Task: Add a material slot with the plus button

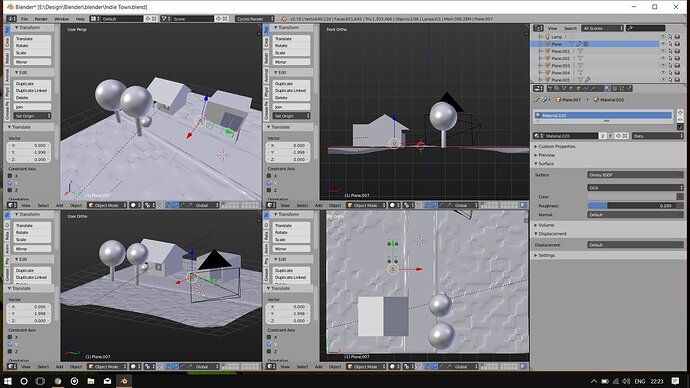Action: click(680, 113)
